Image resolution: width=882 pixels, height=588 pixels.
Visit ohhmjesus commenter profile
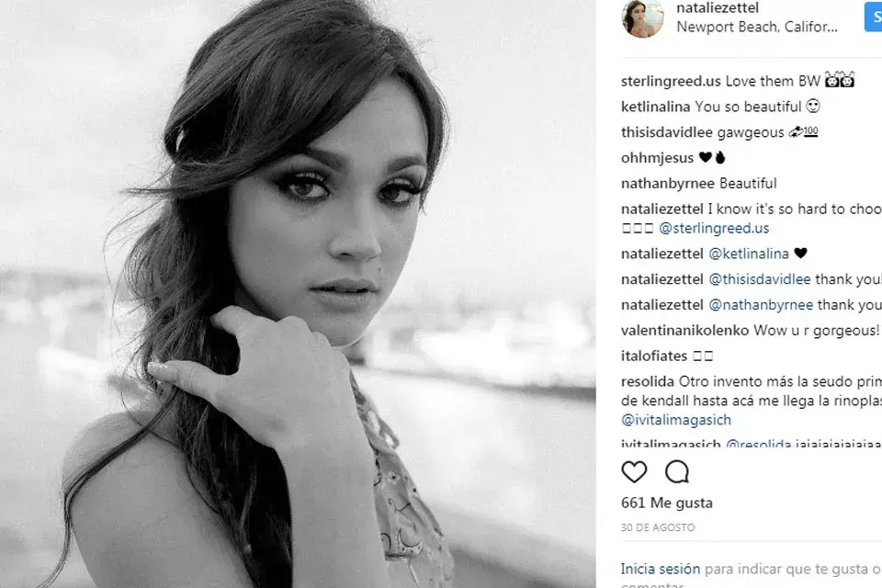coord(657,158)
